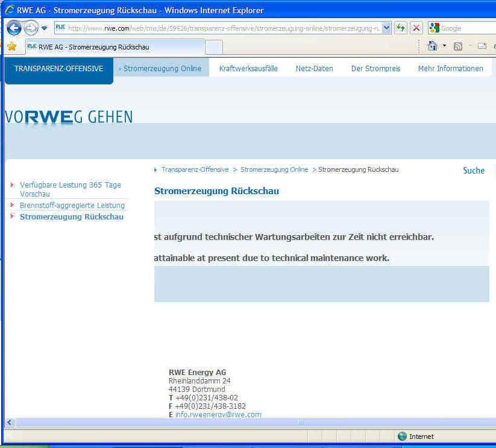Screen dimensions: 496x448
Task: Open the Favorites star icon
Action: pyautogui.click(x=11, y=46)
